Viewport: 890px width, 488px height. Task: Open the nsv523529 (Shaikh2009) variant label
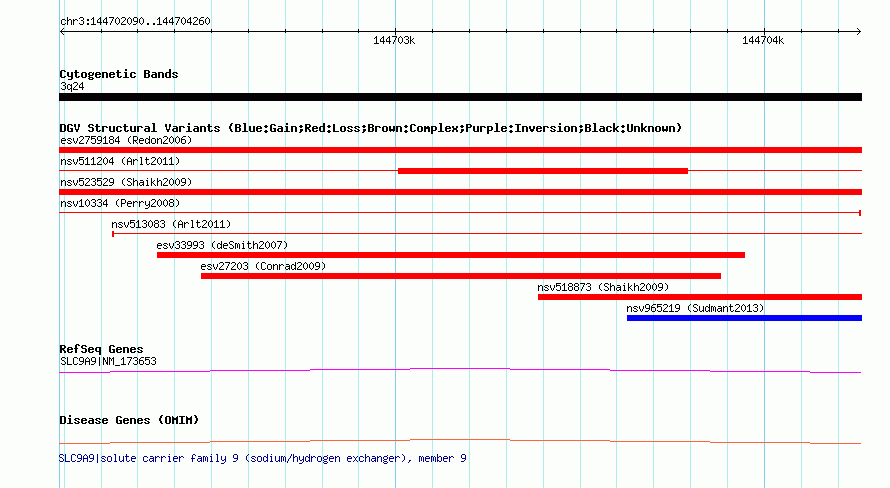click(126, 182)
